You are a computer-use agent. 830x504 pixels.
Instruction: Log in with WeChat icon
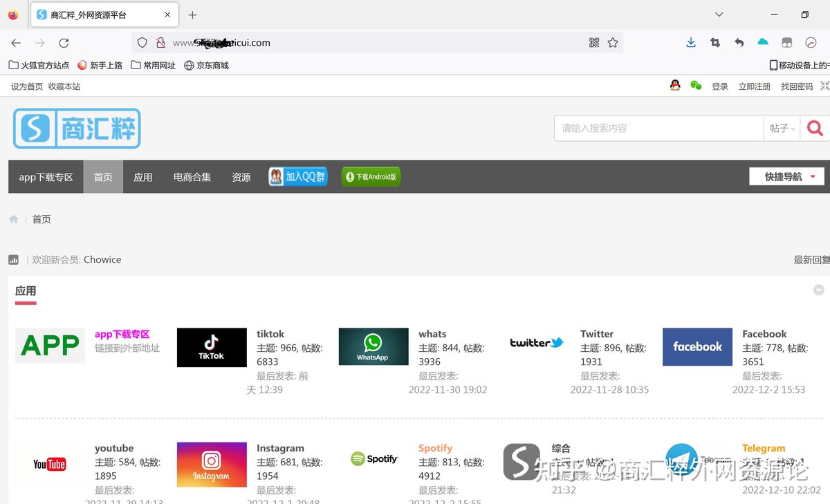(696, 85)
